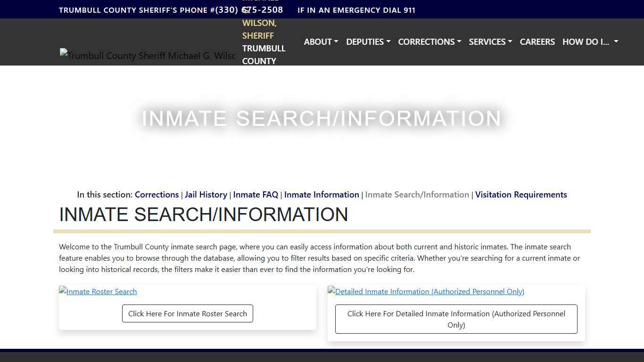Click Here For Inmate Roster Search button
The image size is (644, 362).
187,313
